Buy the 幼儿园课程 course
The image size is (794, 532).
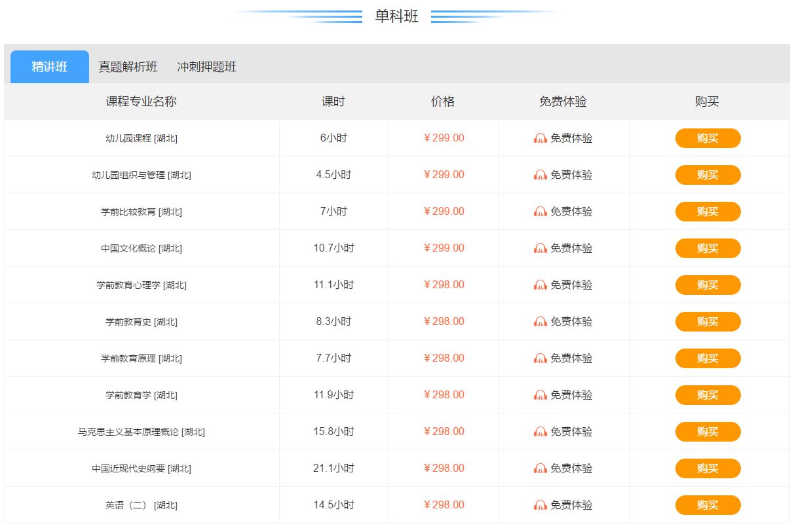coord(708,138)
